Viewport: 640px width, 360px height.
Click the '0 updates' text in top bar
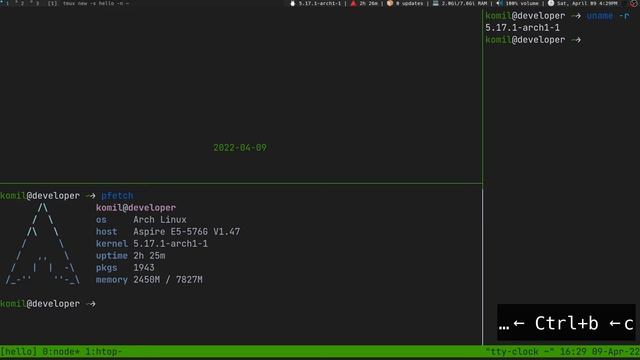pyautogui.click(x=409, y=3)
